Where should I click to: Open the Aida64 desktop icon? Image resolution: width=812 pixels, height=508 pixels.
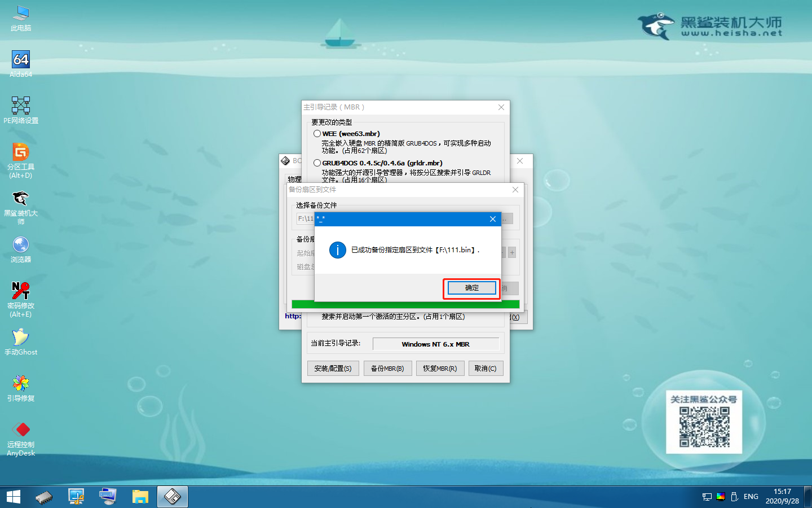click(x=20, y=59)
